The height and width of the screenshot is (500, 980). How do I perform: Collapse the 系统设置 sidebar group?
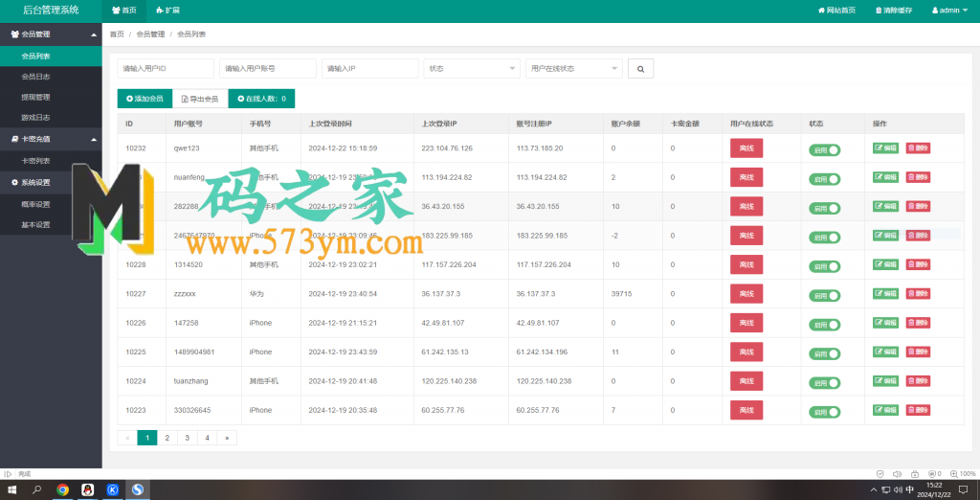click(51, 182)
